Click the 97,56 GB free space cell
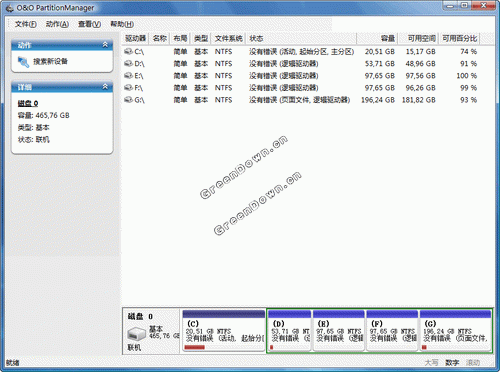The width and height of the screenshot is (500, 372). pyautogui.click(x=420, y=76)
